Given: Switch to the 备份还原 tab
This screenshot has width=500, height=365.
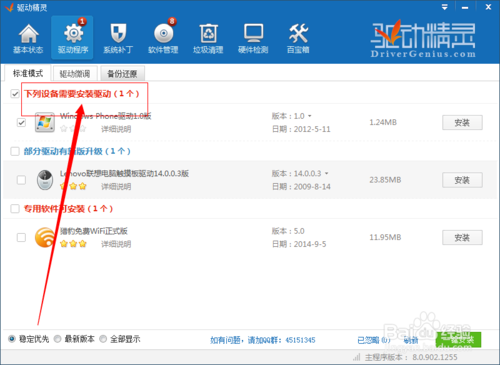Looking at the screenshot, I should [x=122, y=74].
